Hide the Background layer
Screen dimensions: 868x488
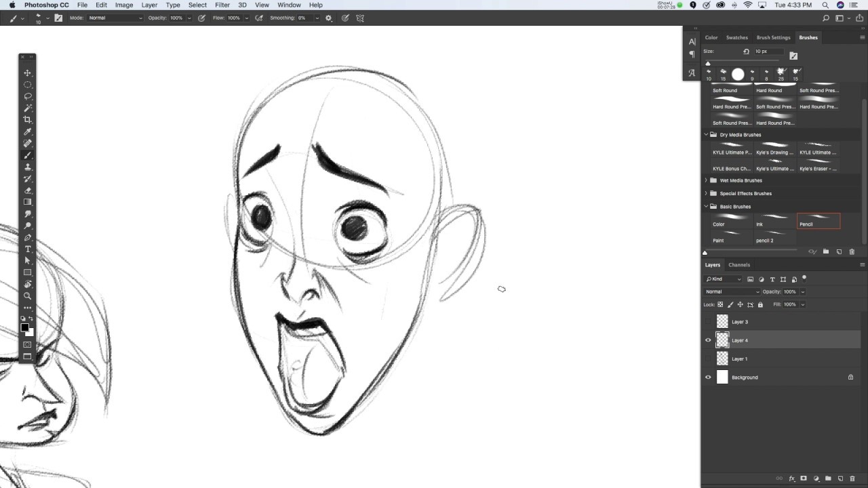coord(708,378)
